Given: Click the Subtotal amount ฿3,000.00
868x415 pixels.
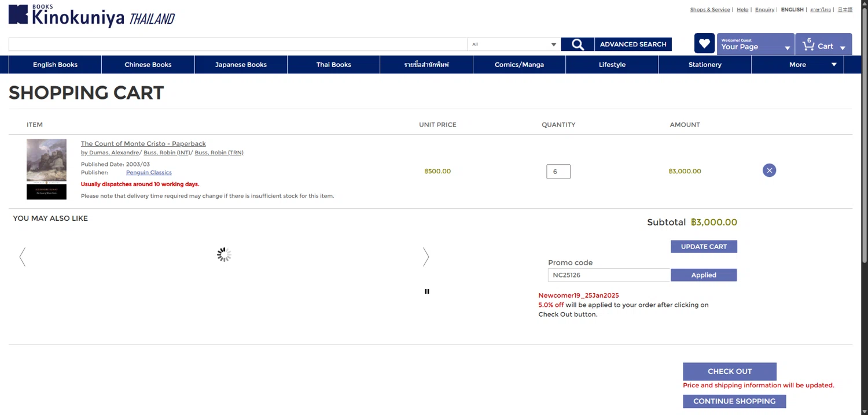Looking at the screenshot, I should 714,223.
